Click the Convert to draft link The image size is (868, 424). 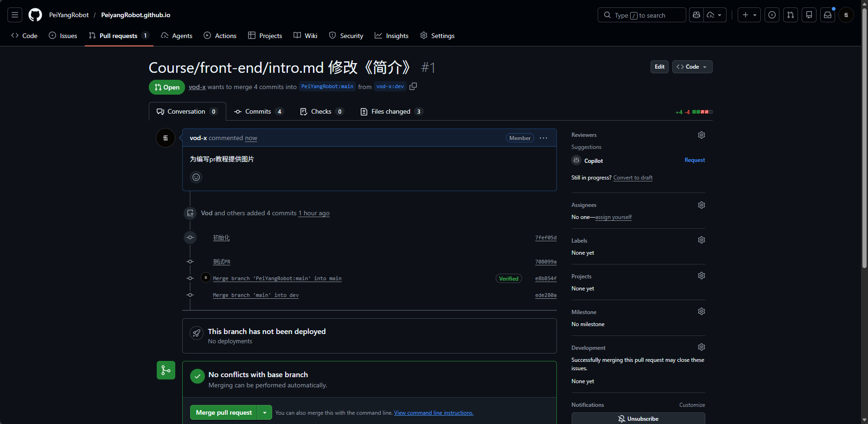tap(633, 178)
